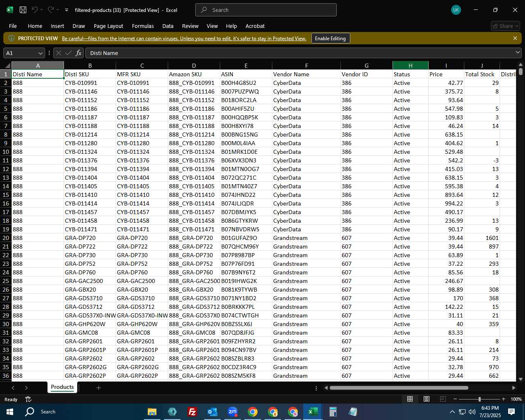Screen dimensions: 525x420
Task: Select column D header
Action: (194, 66)
